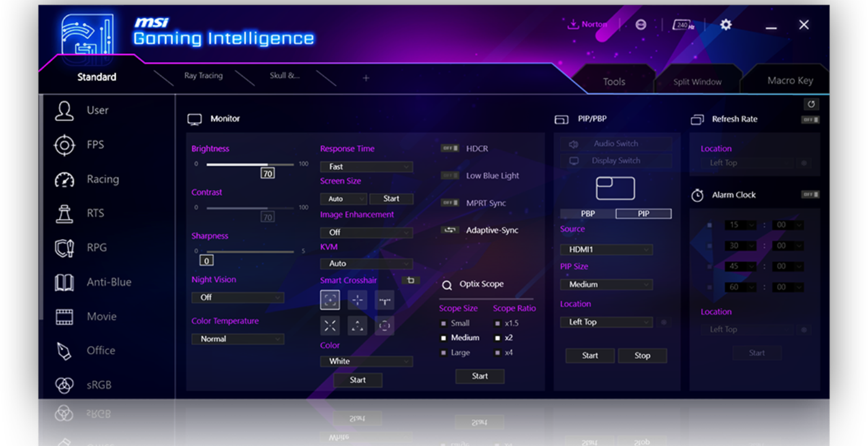Screen dimensions: 868x446
Task: Open the Image Enhancement Off dropdown
Action: (366, 232)
